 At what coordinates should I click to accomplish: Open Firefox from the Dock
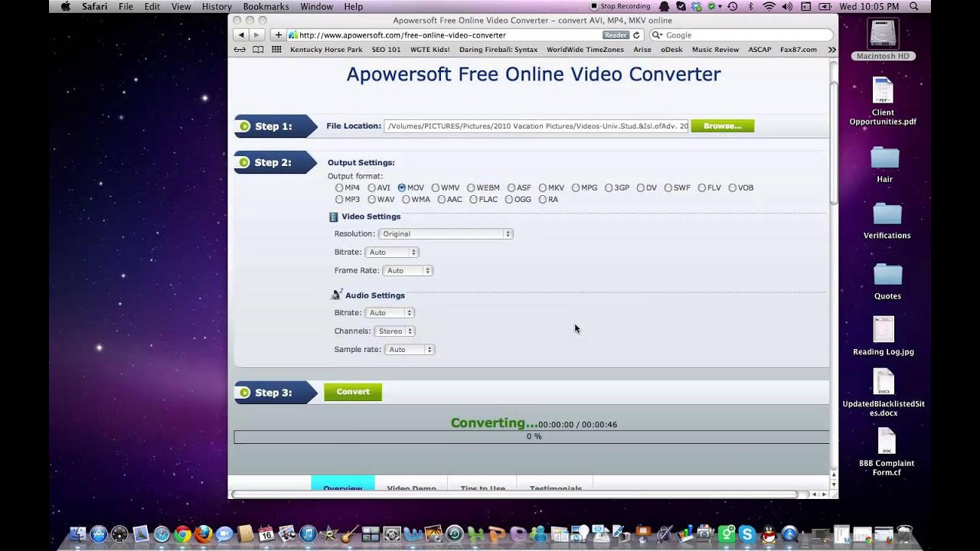pos(203,534)
